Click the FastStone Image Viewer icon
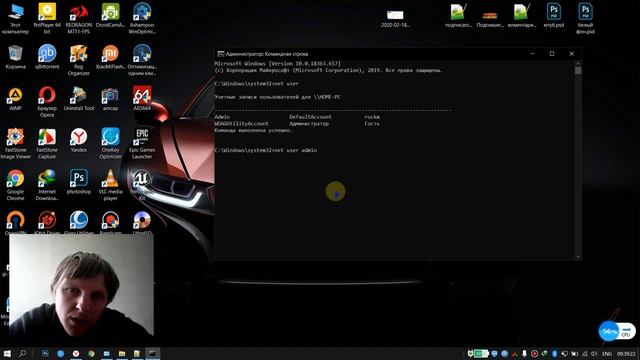Screen dimensions: 640x360 coord(16,144)
